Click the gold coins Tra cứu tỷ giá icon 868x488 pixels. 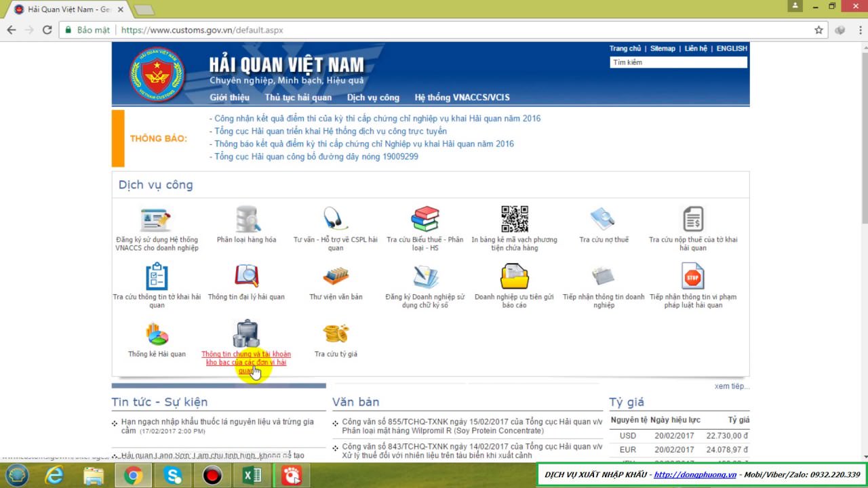[335, 333]
